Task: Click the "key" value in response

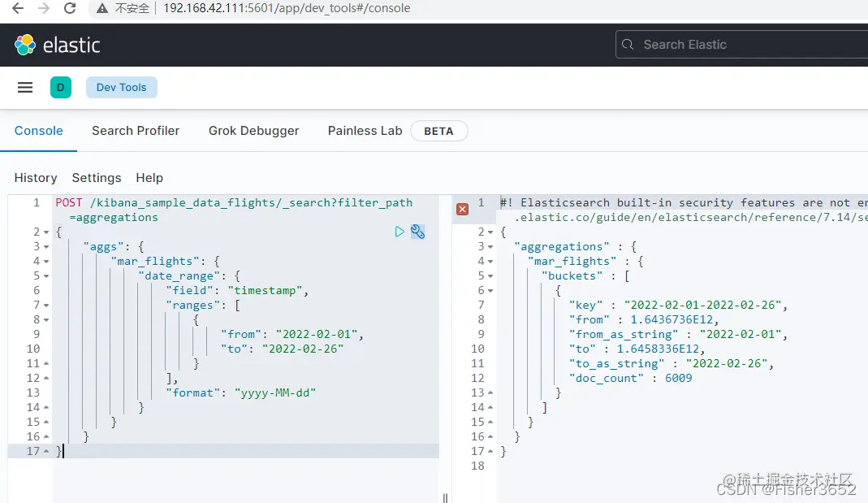Action: (x=702, y=306)
